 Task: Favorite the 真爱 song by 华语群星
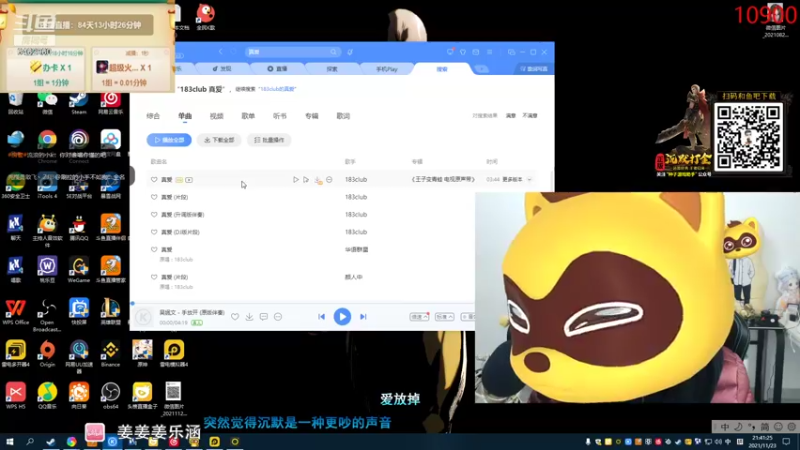[154, 249]
